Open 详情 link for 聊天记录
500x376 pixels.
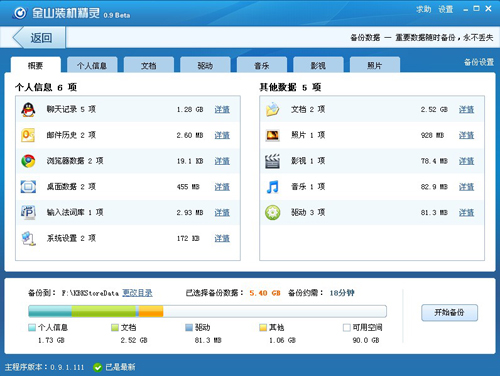(222, 110)
